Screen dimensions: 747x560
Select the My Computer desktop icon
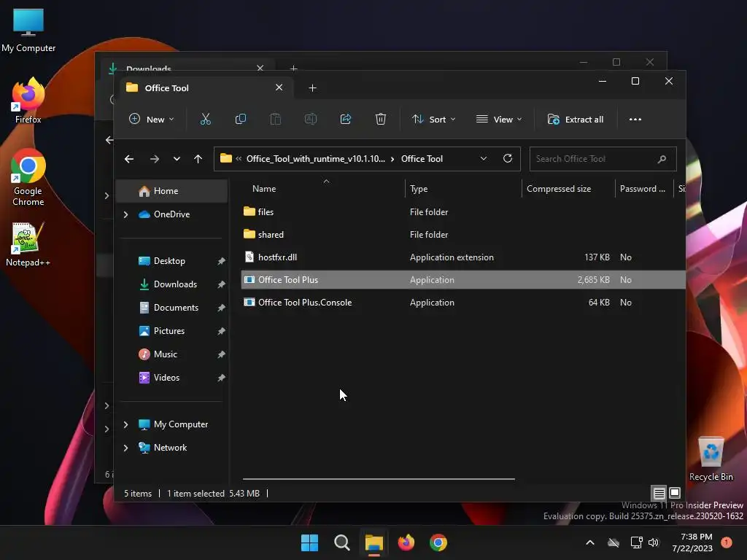28,30
